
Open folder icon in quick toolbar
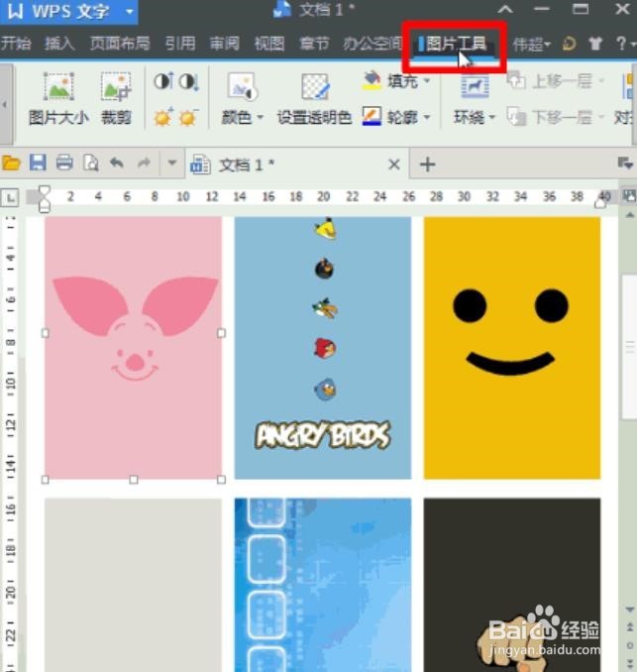coord(11,164)
